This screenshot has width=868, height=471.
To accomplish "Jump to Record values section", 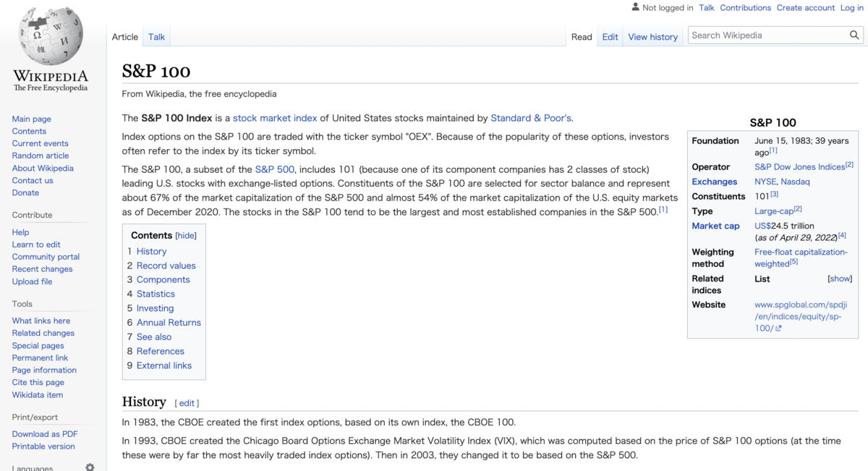I will point(166,266).
